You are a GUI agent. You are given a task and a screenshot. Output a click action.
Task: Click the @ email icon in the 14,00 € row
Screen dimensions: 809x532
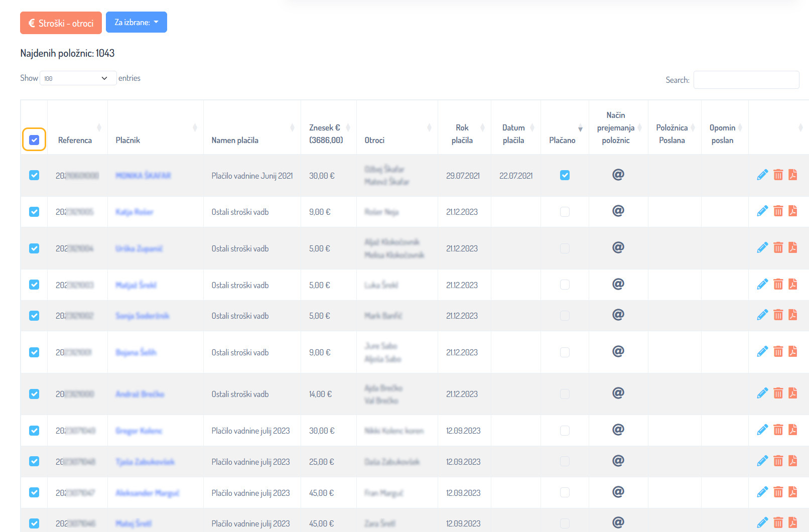point(618,393)
